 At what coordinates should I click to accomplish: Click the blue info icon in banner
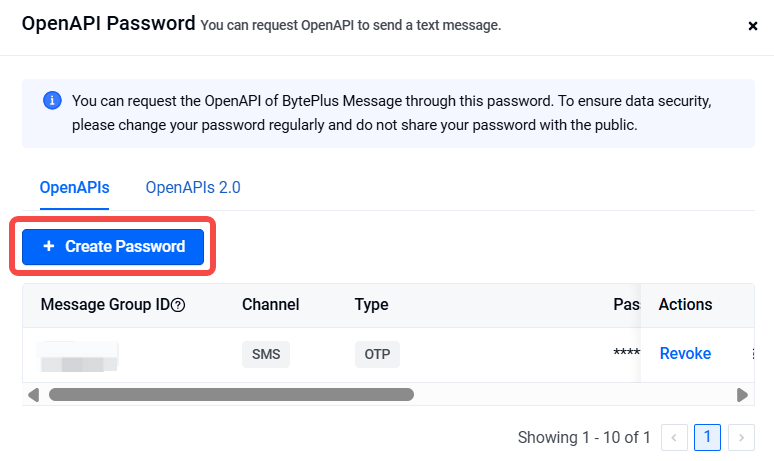pyautogui.click(x=52, y=100)
